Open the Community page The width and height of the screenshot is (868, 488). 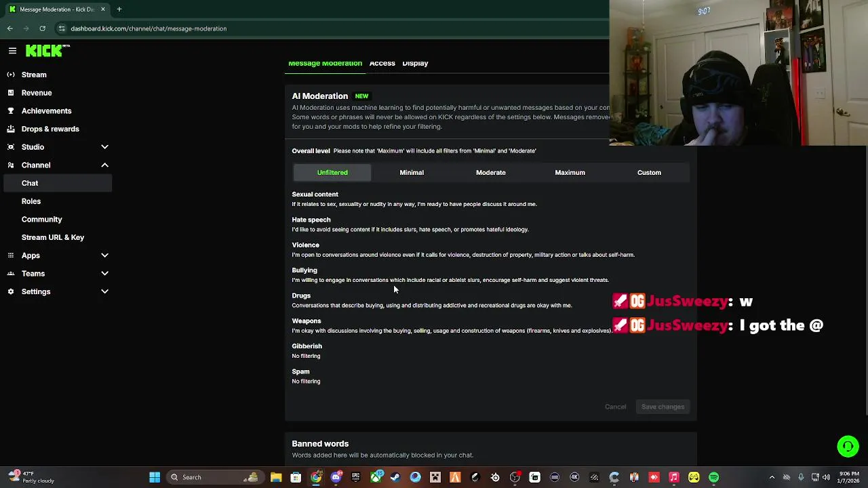(41, 219)
